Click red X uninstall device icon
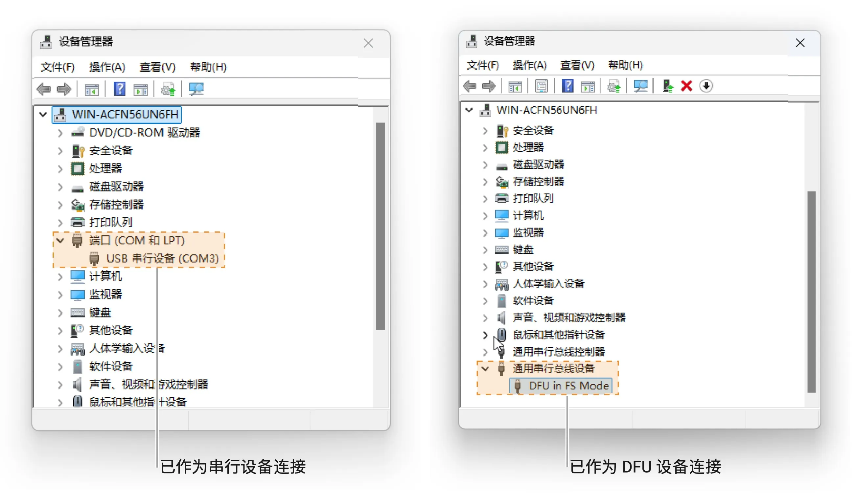The width and height of the screenshot is (856, 504). (686, 86)
